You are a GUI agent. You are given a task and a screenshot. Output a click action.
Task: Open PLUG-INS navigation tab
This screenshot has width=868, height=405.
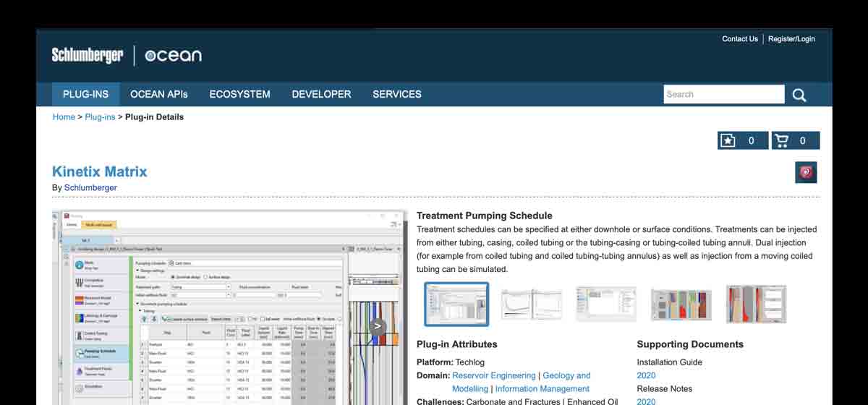pyautogui.click(x=85, y=94)
